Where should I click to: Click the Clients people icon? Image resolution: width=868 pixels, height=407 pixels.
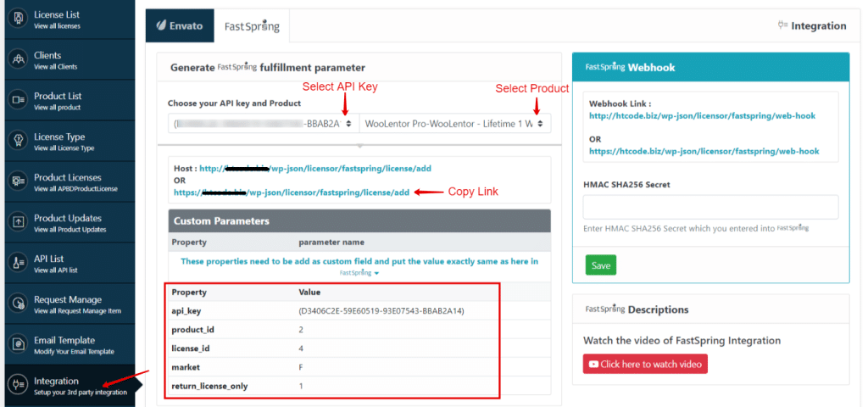click(x=17, y=59)
